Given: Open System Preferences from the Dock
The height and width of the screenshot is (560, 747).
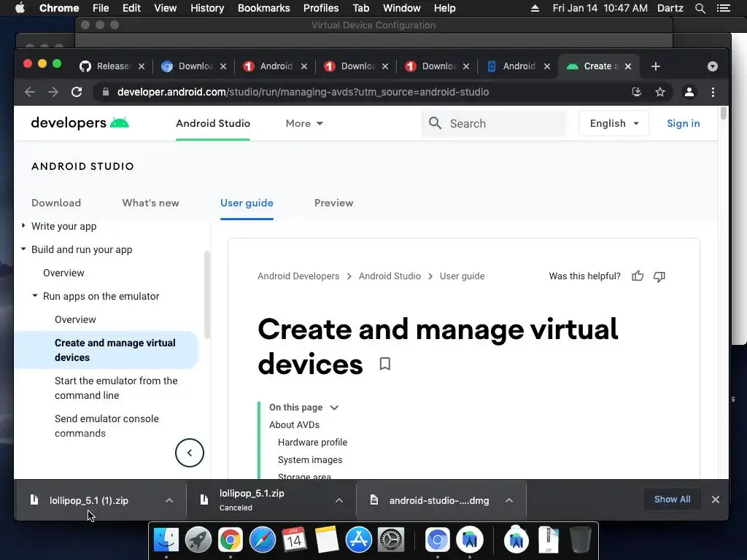Looking at the screenshot, I should pos(391,540).
